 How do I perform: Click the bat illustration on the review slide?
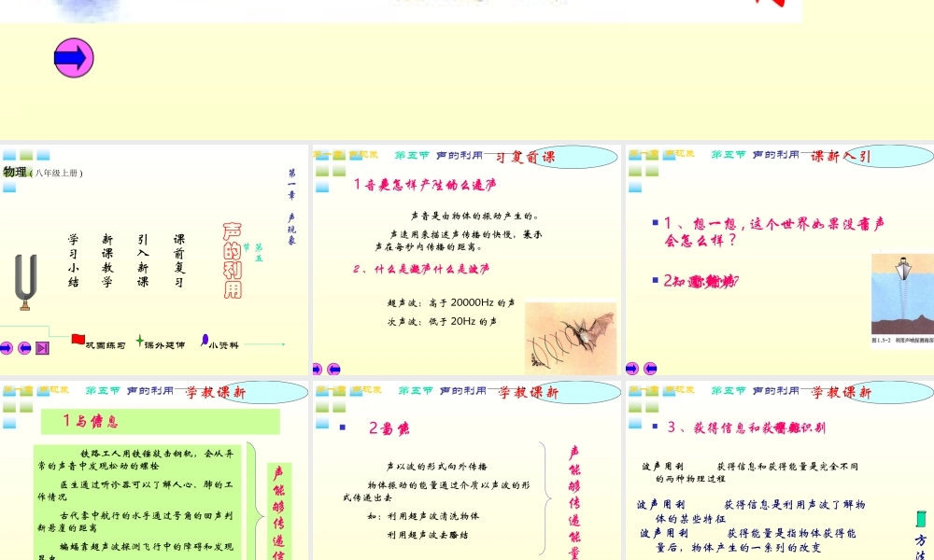tap(571, 338)
